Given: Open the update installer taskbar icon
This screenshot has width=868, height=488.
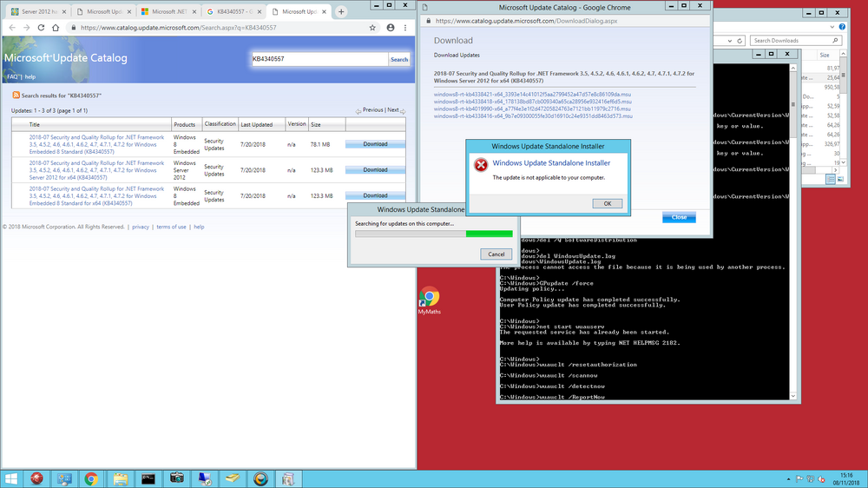Looking at the screenshot, I should [x=288, y=478].
